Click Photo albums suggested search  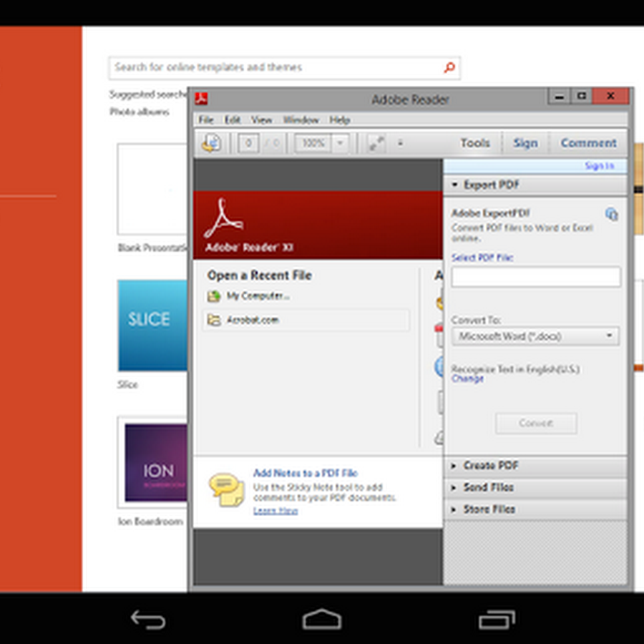point(140,112)
